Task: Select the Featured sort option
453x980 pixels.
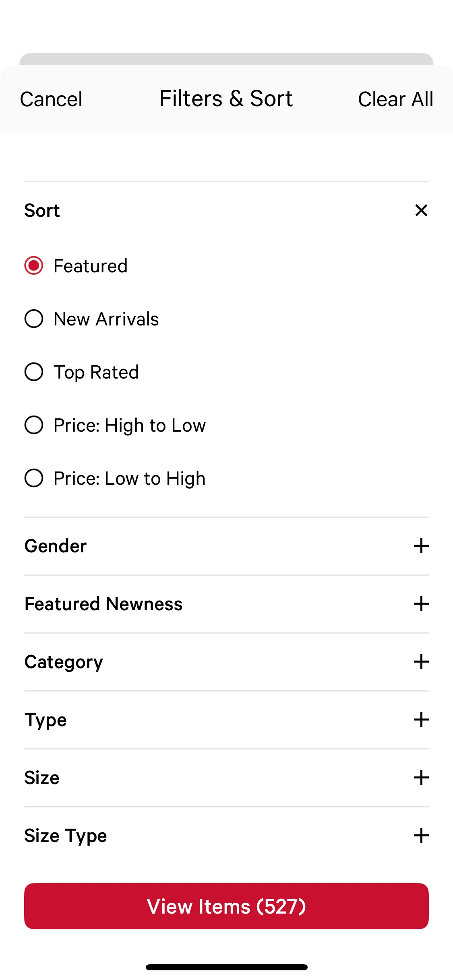Action: [34, 266]
